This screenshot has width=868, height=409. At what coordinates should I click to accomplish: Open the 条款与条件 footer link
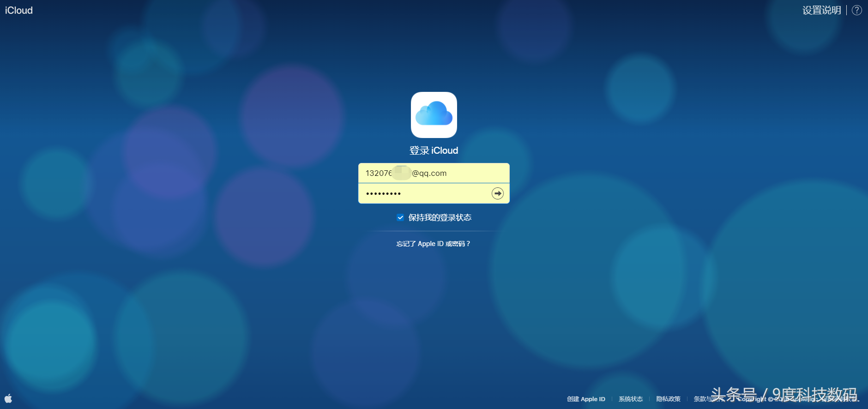click(709, 399)
